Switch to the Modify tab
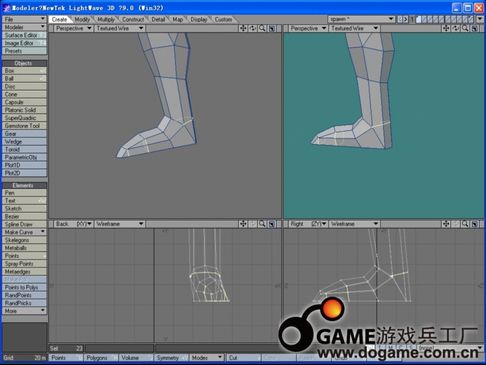 [x=82, y=19]
